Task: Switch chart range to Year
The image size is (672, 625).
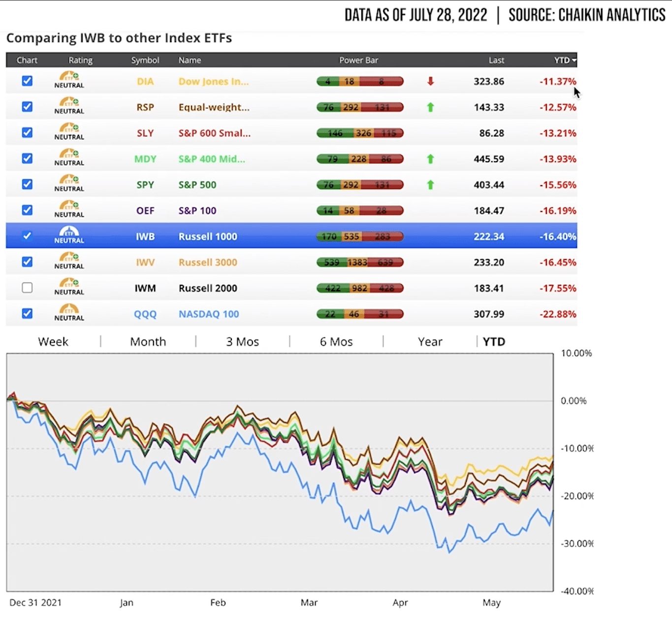Action: click(430, 341)
